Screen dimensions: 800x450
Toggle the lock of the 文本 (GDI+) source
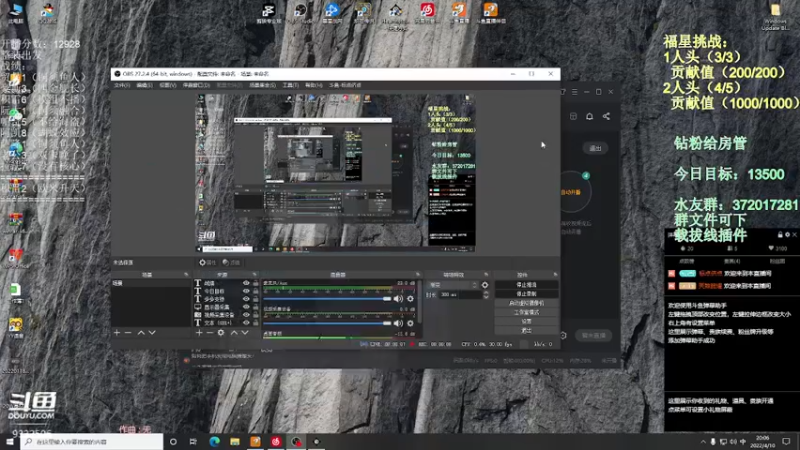coord(256,323)
